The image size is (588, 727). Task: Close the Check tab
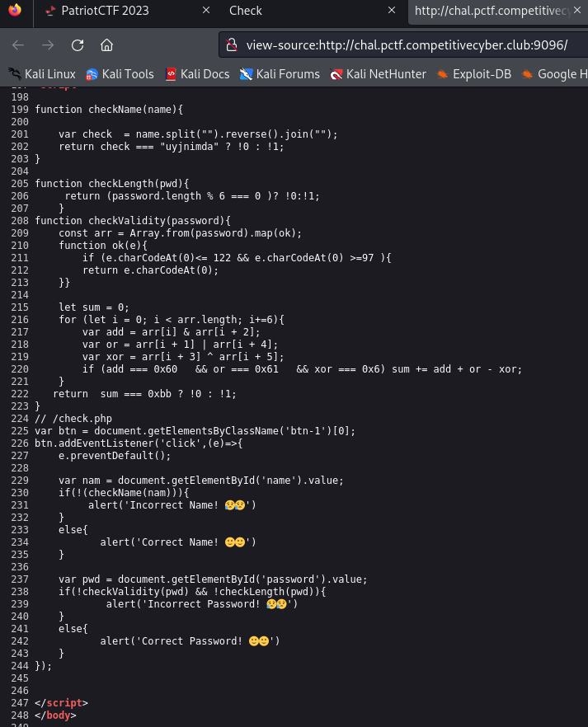[392, 10]
